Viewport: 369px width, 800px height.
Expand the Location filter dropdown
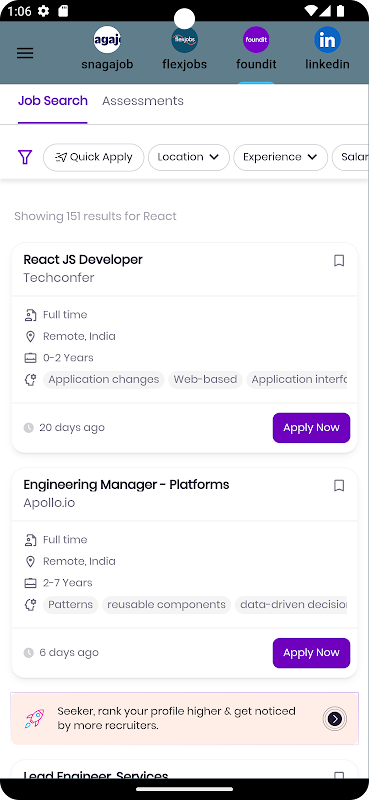click(188, 157)
